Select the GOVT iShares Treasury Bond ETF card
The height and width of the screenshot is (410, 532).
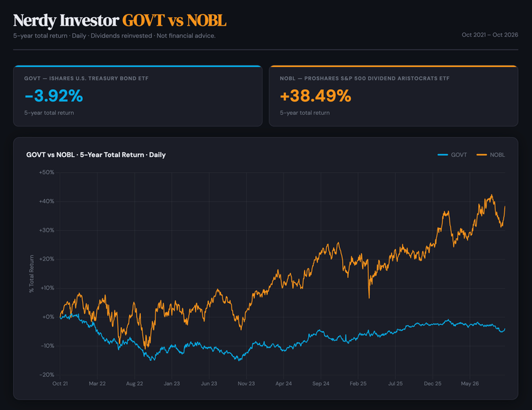(x=137, y=96)
